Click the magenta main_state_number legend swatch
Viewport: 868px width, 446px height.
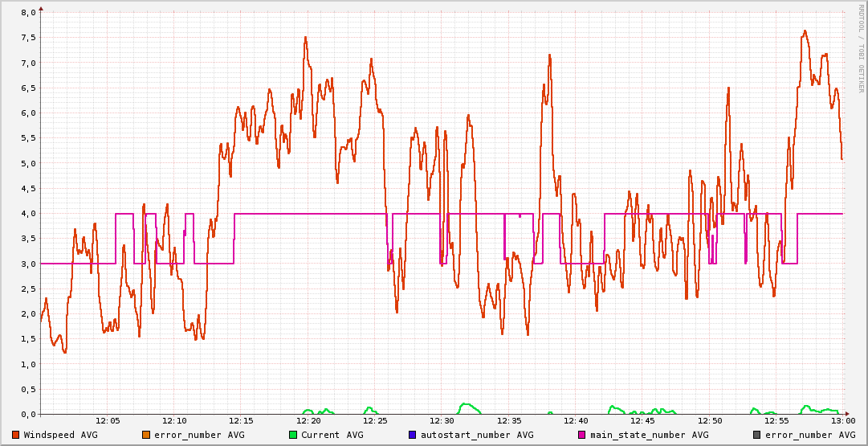click(583, 435)
